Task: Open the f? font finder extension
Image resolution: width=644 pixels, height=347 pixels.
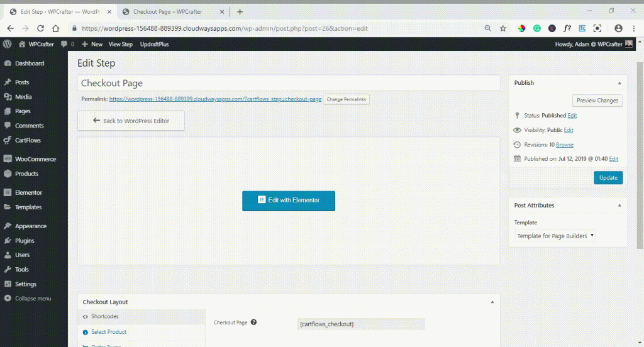Action: 567,28
